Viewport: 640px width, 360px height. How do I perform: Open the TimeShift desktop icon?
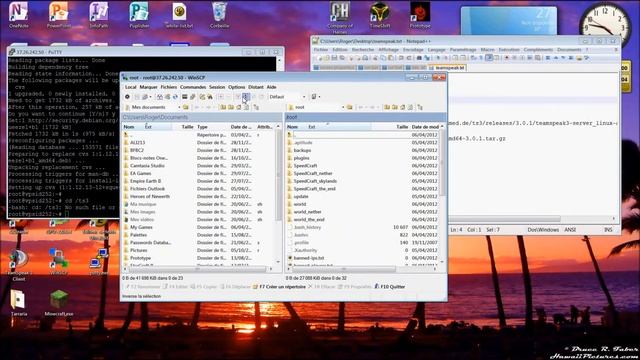tap(380, 15)
